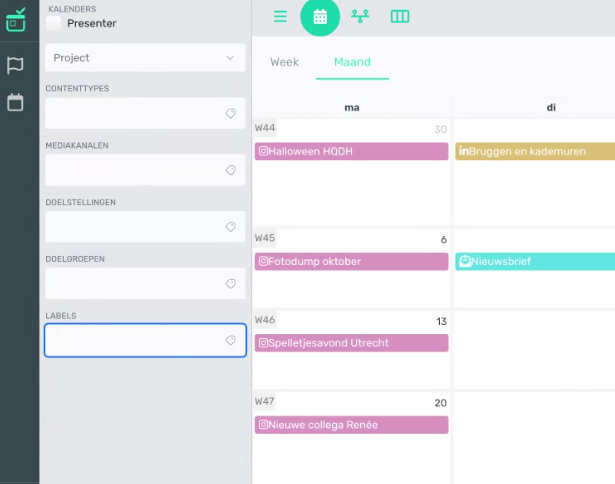Click the tag icon in Mediakanalen field
This screenshot has width=615, height=484.
[x=231, y=170]
